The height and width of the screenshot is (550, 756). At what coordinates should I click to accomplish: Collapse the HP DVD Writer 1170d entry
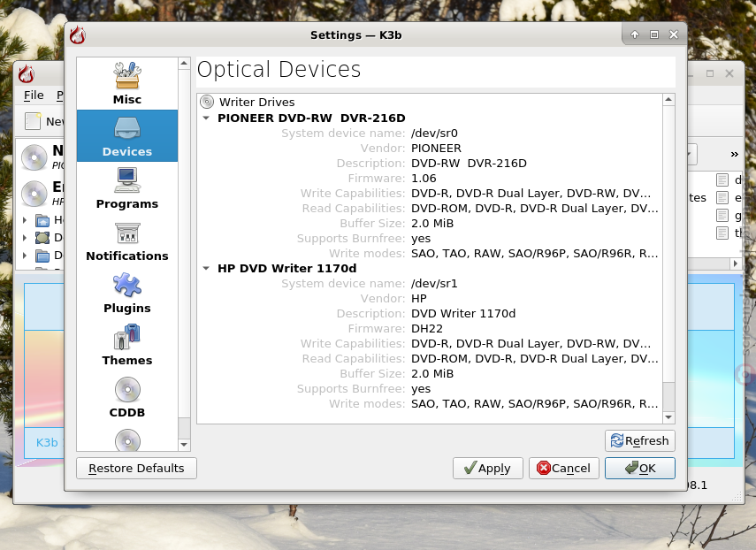coord(206,269)
